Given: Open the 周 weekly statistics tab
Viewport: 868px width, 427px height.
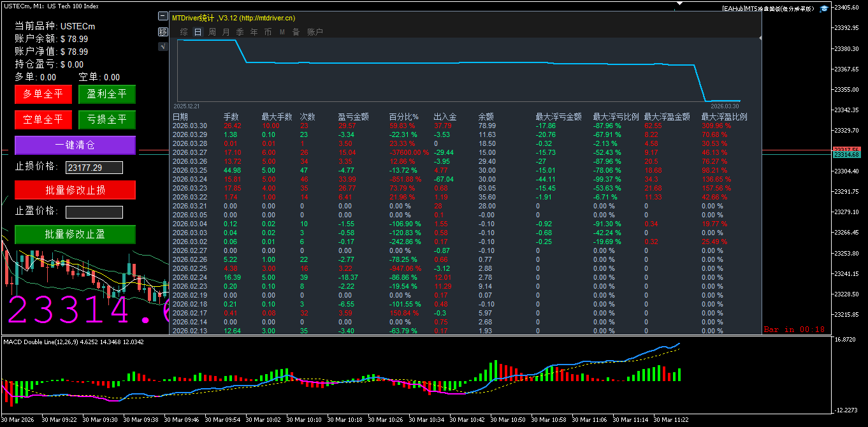Looking at the screenshot, I should (212, 32).
